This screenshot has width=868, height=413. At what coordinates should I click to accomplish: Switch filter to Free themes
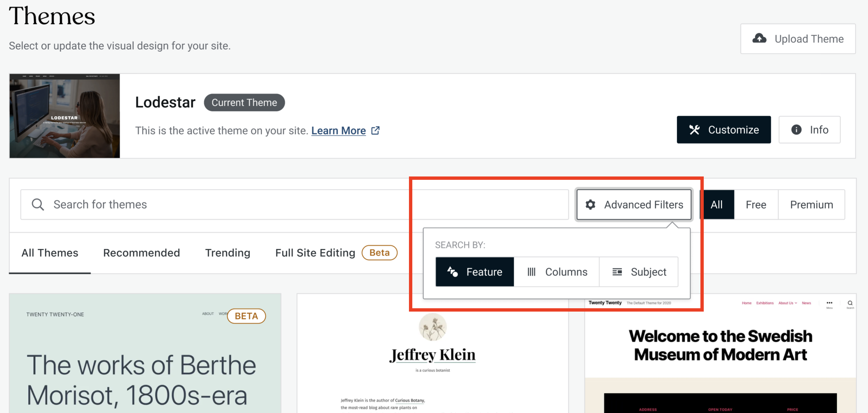[x=755, y=204]
